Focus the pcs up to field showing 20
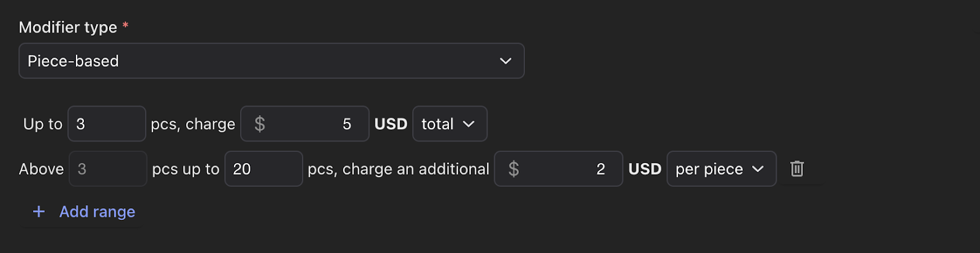 (x=263, y=168)
